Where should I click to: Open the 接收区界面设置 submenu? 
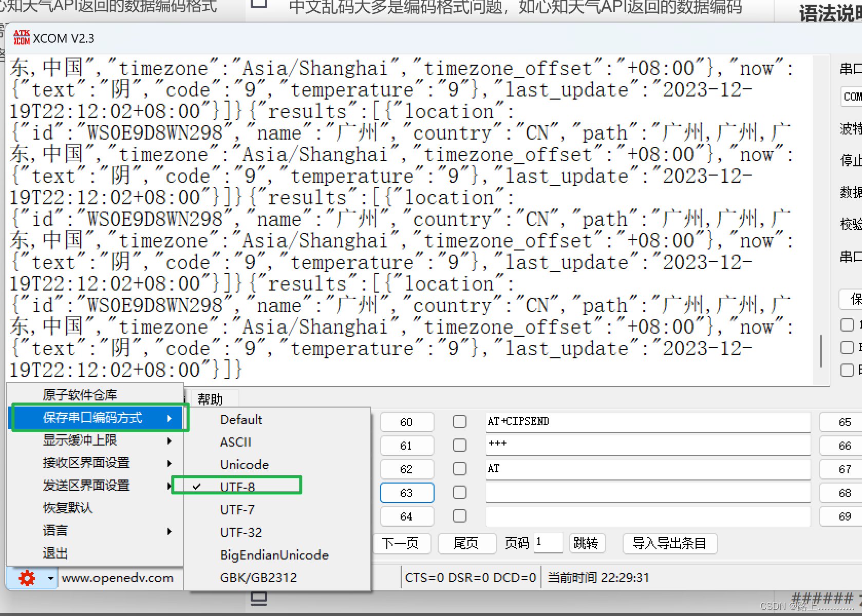tap(95, 463)
